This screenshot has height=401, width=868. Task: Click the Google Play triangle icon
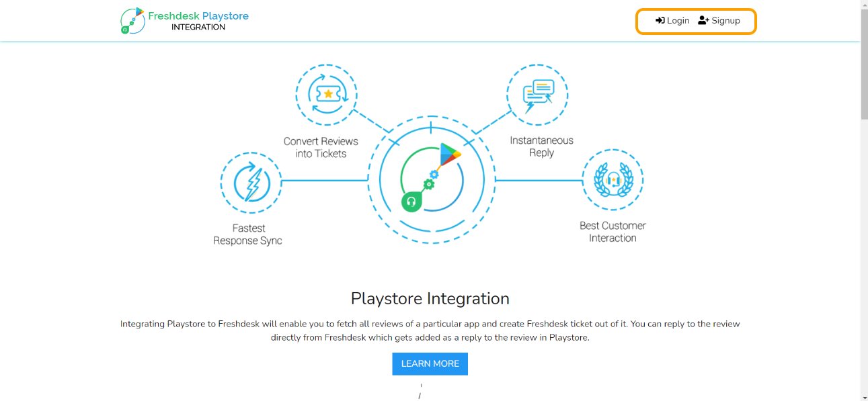coord(450,155)
